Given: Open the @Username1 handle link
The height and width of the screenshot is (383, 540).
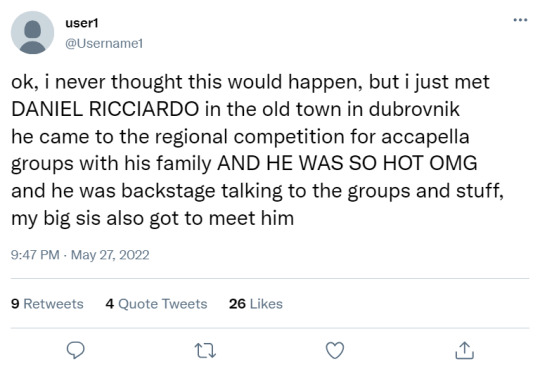Looking at the screenshot, I should (x=104, y=43).
